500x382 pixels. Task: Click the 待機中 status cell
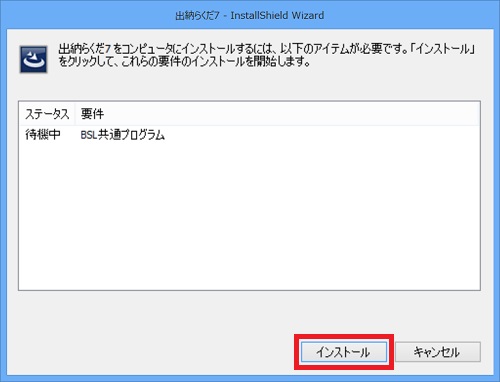tap(43, 135)
